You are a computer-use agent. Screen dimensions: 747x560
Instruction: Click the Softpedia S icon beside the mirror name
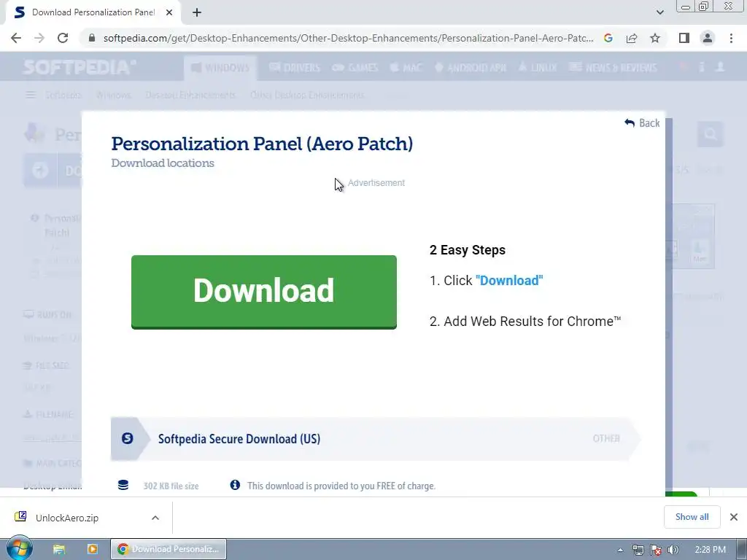(x=127, y=438)
